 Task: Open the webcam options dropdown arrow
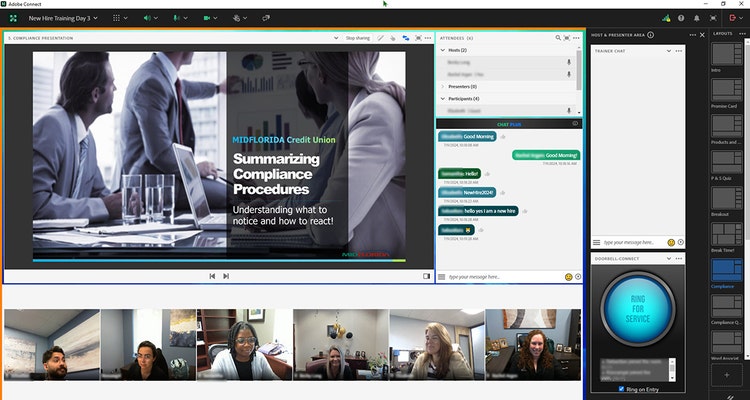click(x=216, y=18)
